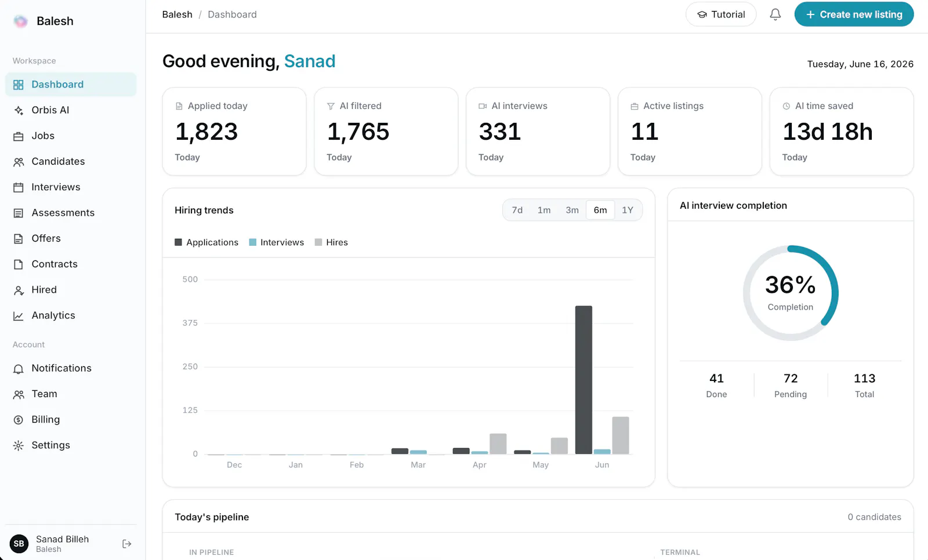Screen dimensions: 928x560
Task: Open the Tutorial button
Action: pos(721,14)
